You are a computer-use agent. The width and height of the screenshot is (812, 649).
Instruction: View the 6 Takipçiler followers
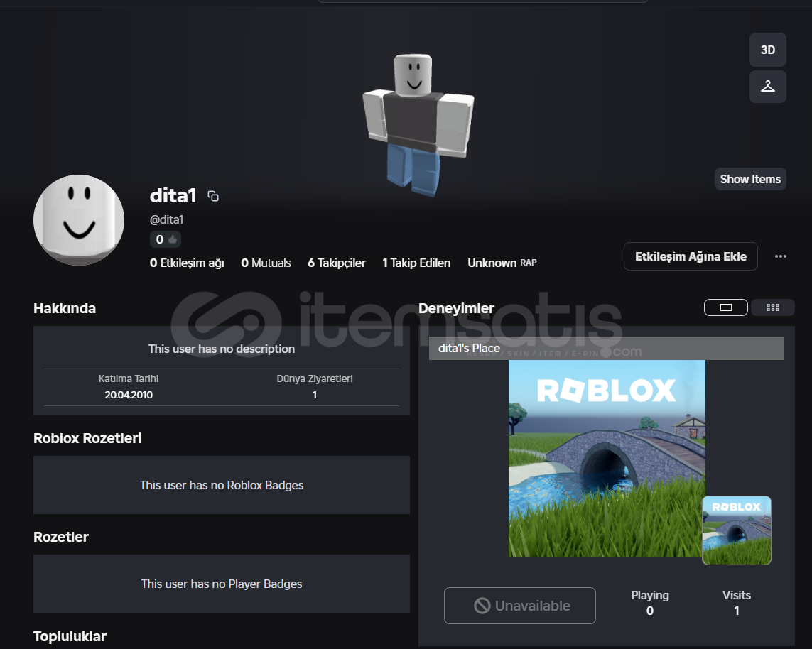click(x=337, y=263)
